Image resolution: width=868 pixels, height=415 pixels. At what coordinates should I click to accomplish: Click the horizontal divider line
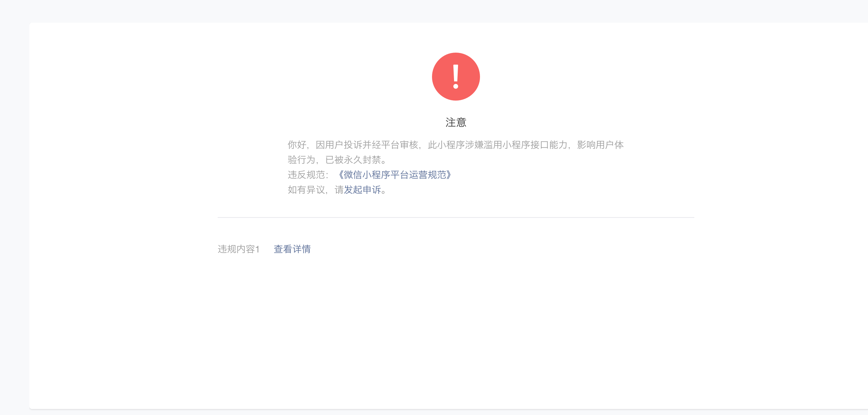tap(456, 217)
